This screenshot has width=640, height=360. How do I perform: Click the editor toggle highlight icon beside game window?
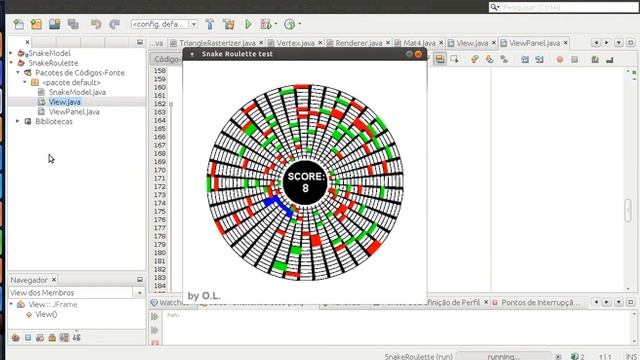tap(440, 60)
